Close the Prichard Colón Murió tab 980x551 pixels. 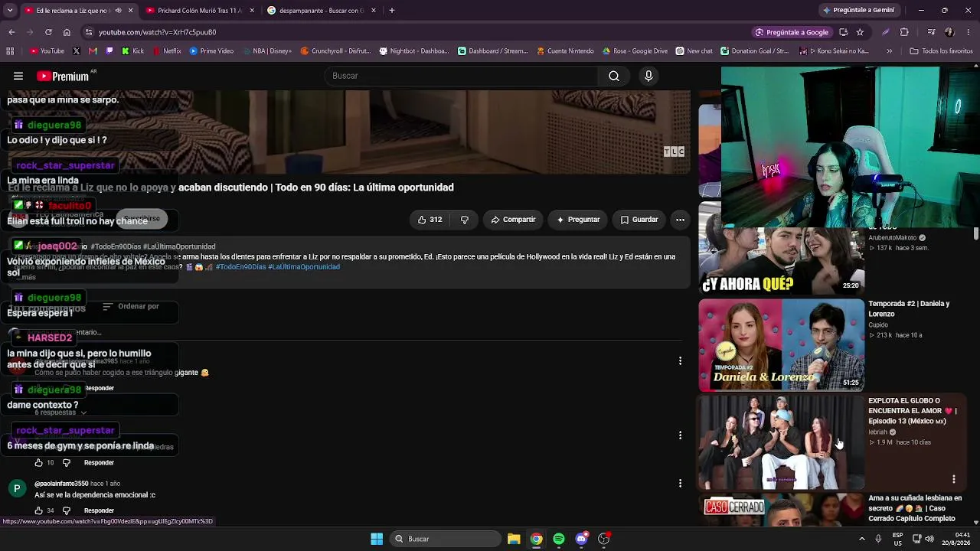click(x=252, y=11)
